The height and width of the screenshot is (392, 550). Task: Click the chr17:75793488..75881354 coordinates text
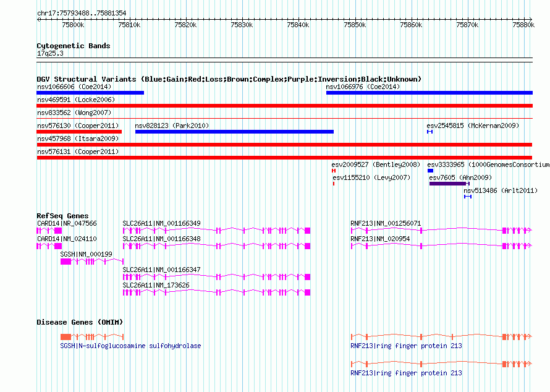pyautogui.click(x=82, y=13)
